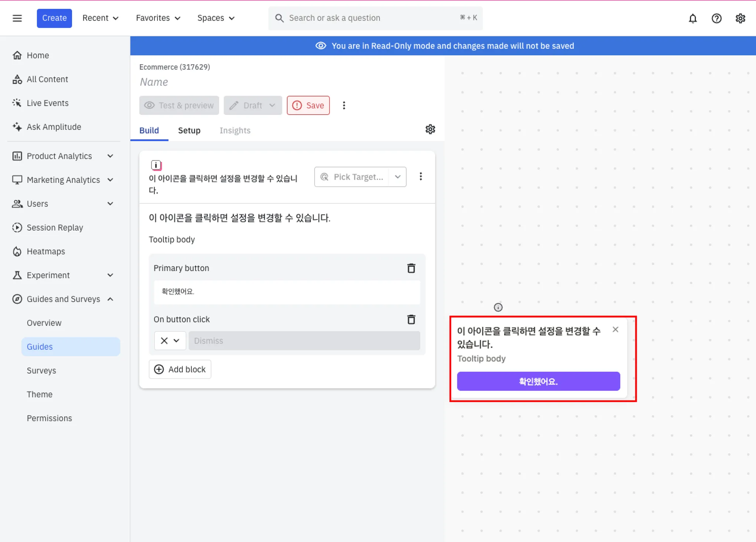The height and width of the screenshot is (542, 756).
Task: Click the guide Name title field
Action: (x=154, y=82)
